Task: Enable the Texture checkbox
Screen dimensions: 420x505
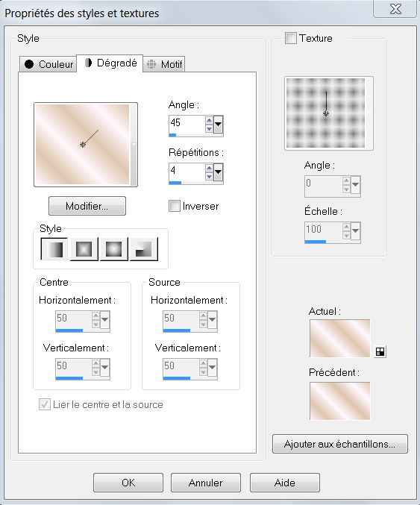Action: tap(291, 38)
